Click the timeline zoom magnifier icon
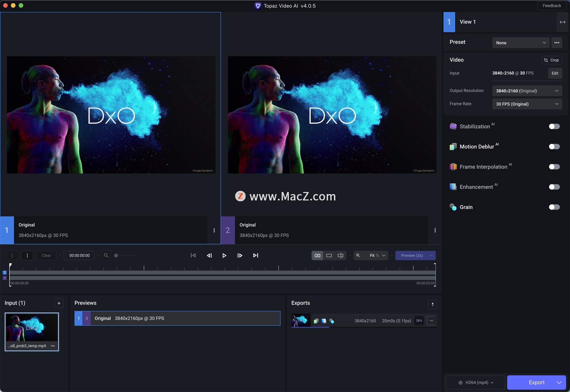Screen dimensions: 570x392 pyautogui.click(x=106, y=255)
